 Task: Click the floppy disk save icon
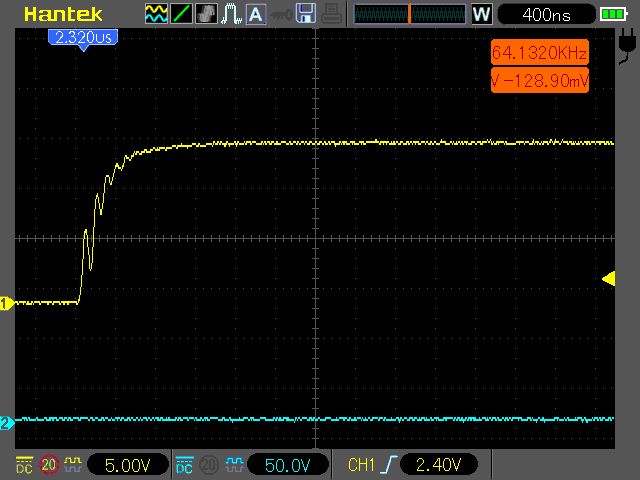pos(306,14)
